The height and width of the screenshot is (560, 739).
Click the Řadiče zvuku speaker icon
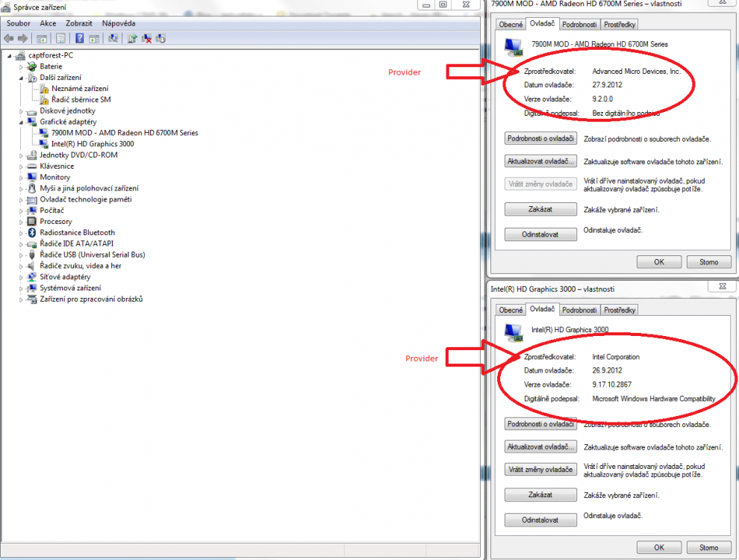pyautogui.click(x=31, y=266)
